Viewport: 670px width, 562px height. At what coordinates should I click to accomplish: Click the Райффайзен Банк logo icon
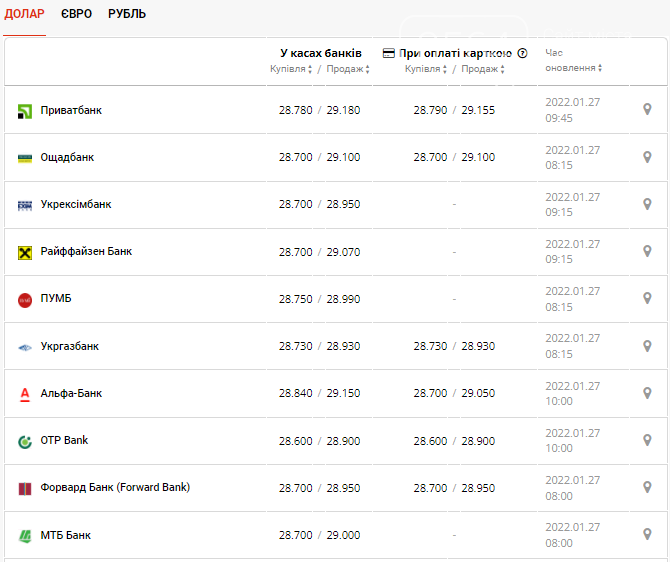click(x=25, y=253)
